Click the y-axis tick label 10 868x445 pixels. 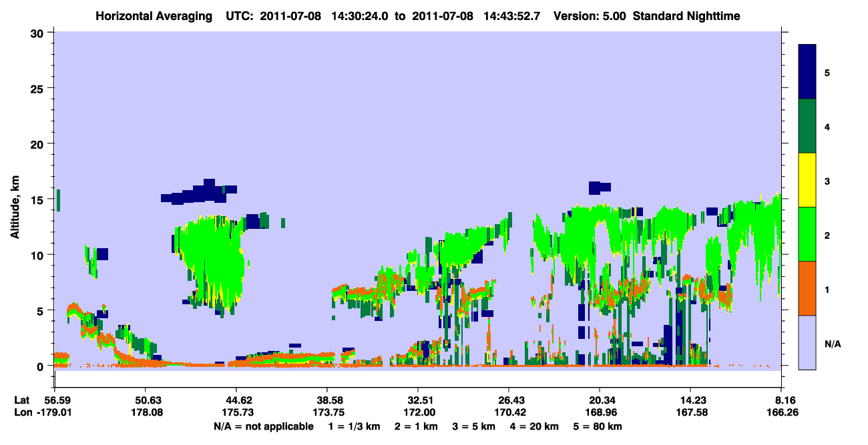[39, 255]
